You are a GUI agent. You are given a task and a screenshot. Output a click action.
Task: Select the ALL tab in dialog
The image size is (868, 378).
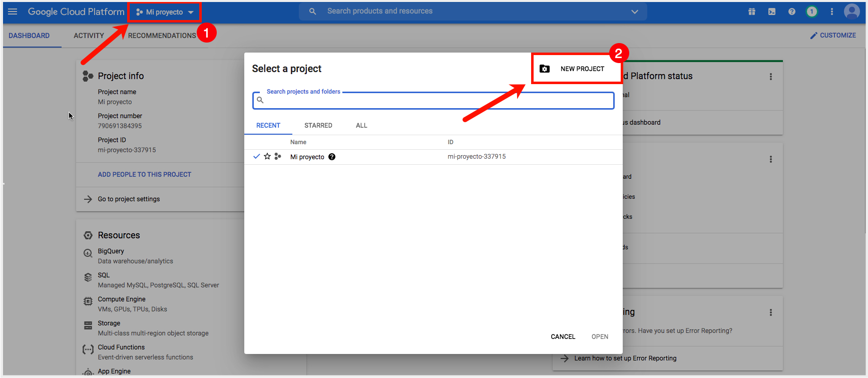point(361,125)
